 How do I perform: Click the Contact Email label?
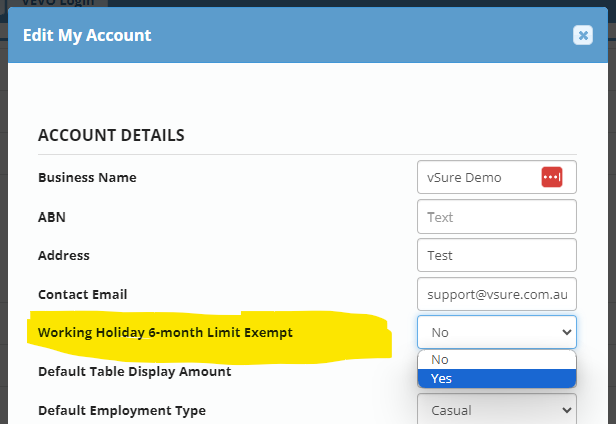82,294
